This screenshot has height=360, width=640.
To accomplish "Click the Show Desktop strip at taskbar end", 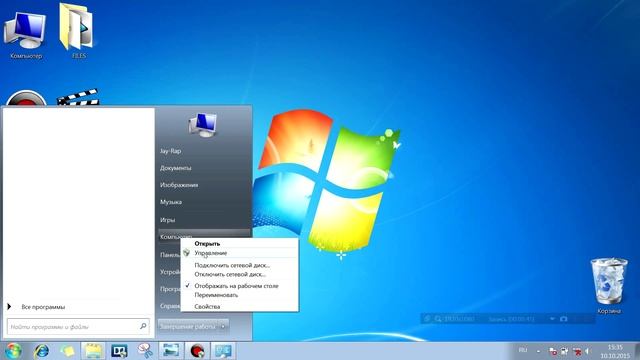I will point(637,351).
